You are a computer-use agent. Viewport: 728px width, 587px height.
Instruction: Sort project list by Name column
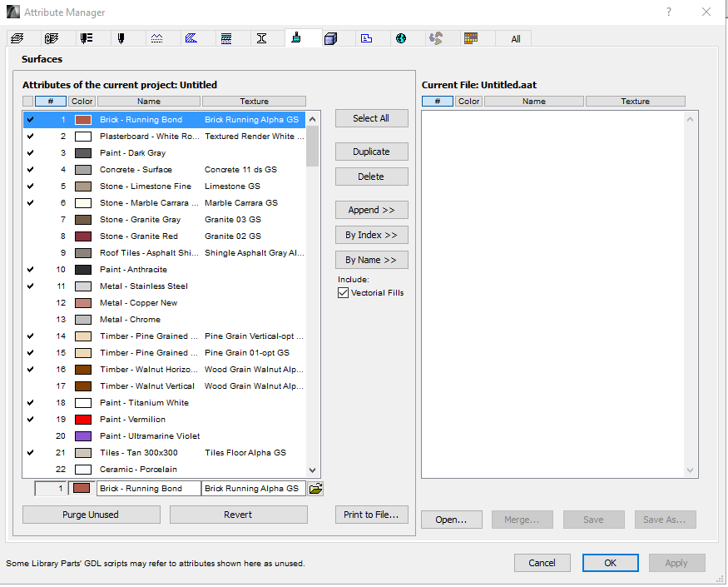pyautogui.click(x=149, y=102)
